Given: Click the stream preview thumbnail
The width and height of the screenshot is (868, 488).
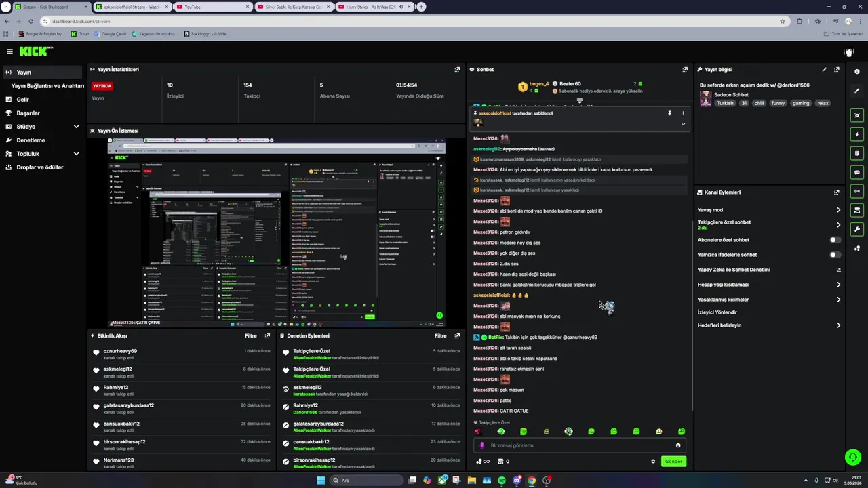Looking at the screenshot, I should click(277, 232).
